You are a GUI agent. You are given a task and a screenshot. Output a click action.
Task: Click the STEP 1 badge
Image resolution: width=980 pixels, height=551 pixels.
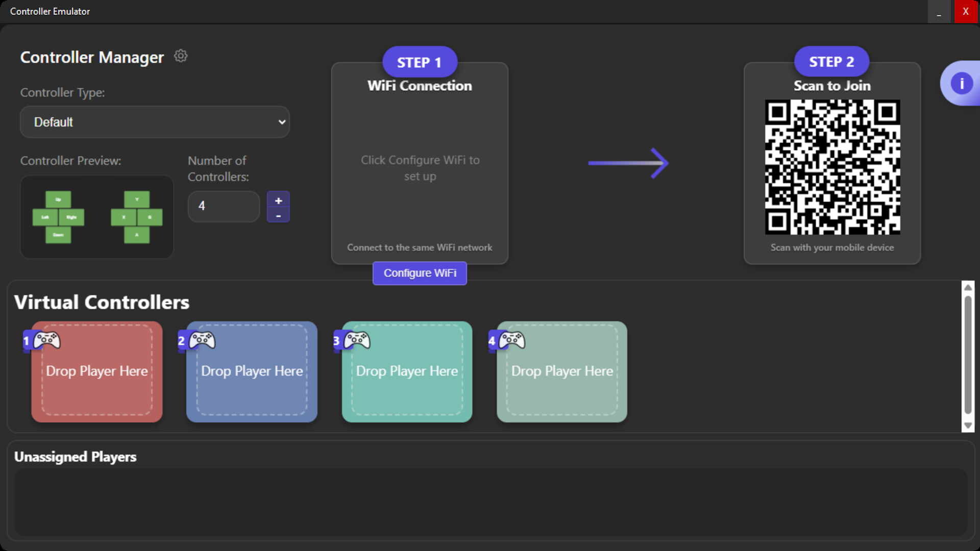point(419,62)
